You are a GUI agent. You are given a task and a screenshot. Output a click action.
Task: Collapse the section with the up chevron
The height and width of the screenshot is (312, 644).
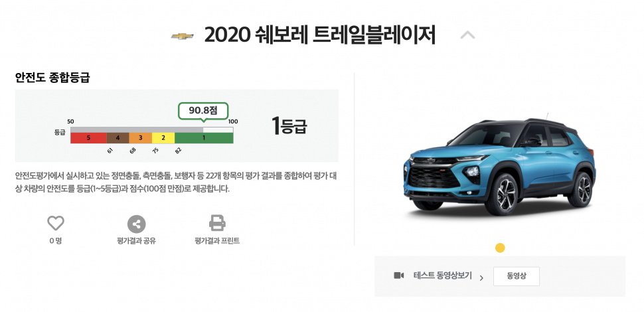pos(467,36)
